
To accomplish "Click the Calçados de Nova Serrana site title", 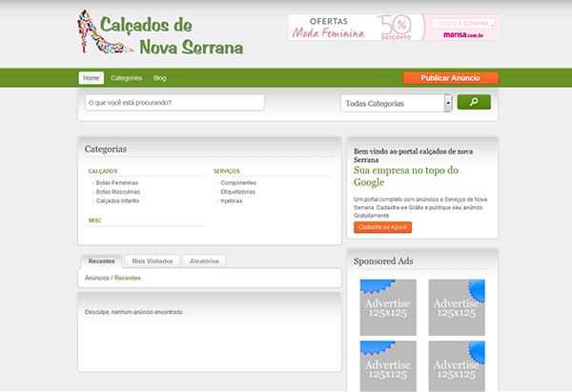I will pyautogui.click(x=172, y=36).
